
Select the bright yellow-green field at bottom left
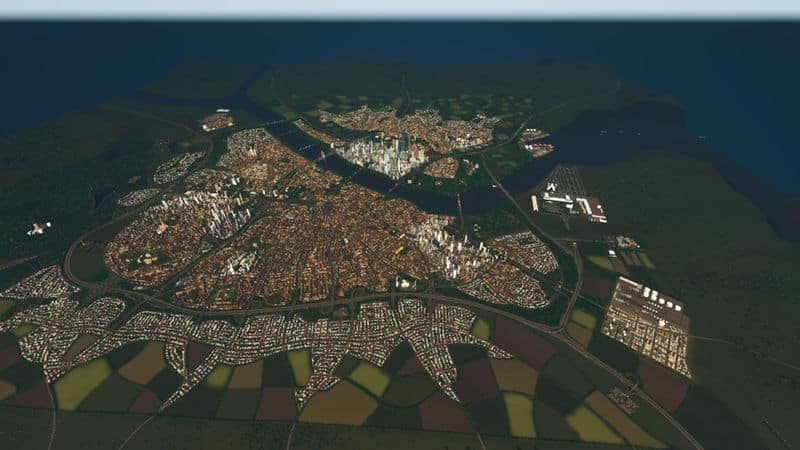[82, 383]
